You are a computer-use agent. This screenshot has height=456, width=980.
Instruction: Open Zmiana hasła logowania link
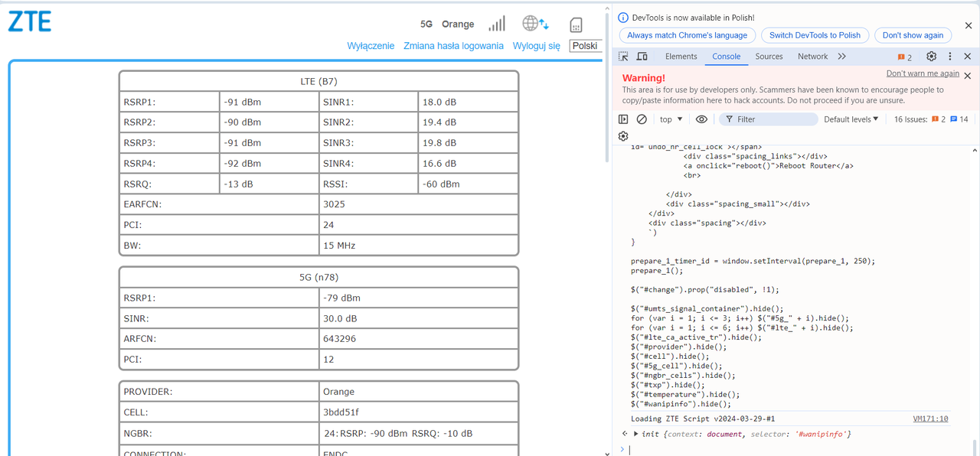click(x=453, y=46)
